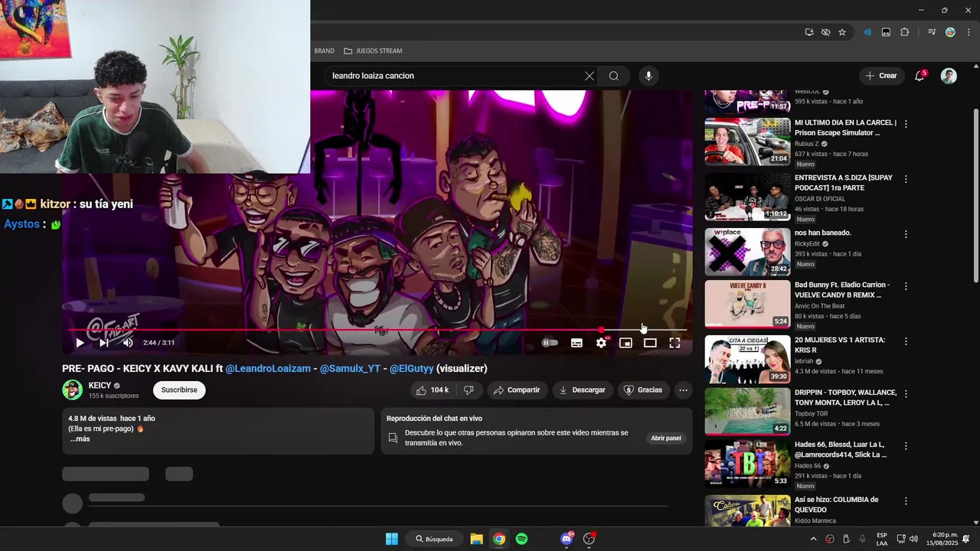Open options for '20 MUJERES VS 1 ARTISTA' video
The height and width of the screenshot is (551, 980).
pos(906,341)
